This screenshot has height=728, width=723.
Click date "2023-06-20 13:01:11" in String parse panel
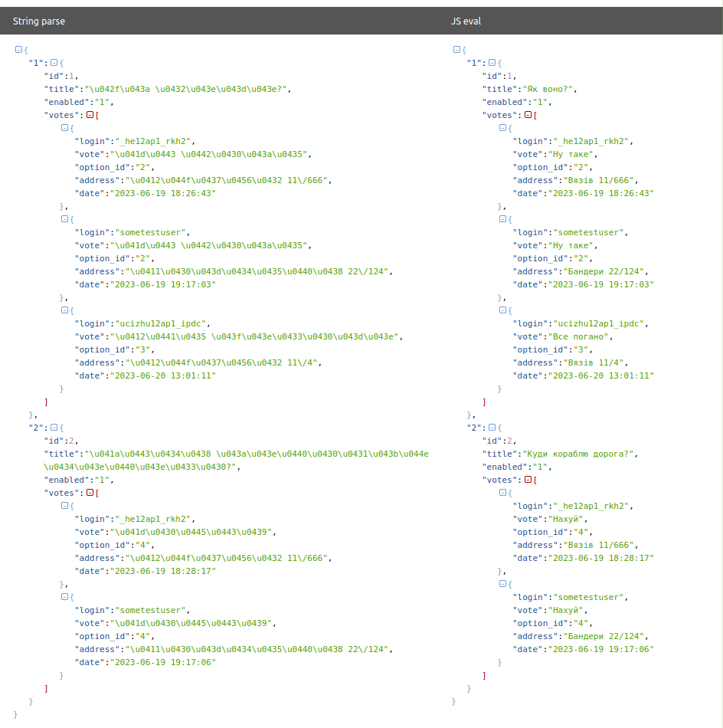(163, 375)
